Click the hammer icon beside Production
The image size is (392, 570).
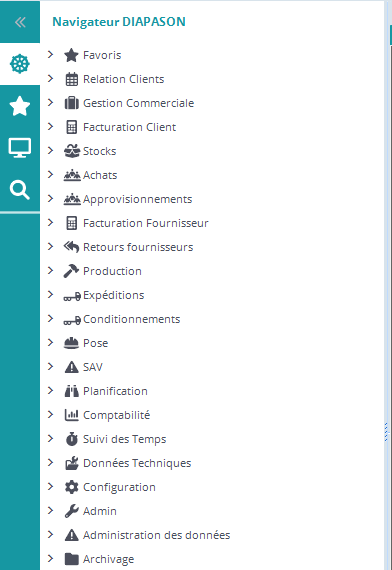[71, 271]
